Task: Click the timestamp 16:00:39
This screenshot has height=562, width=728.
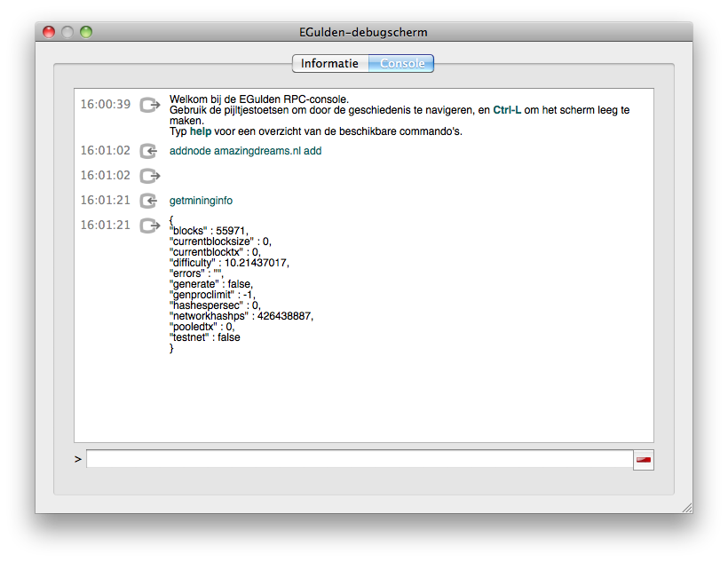Action: 106,105
